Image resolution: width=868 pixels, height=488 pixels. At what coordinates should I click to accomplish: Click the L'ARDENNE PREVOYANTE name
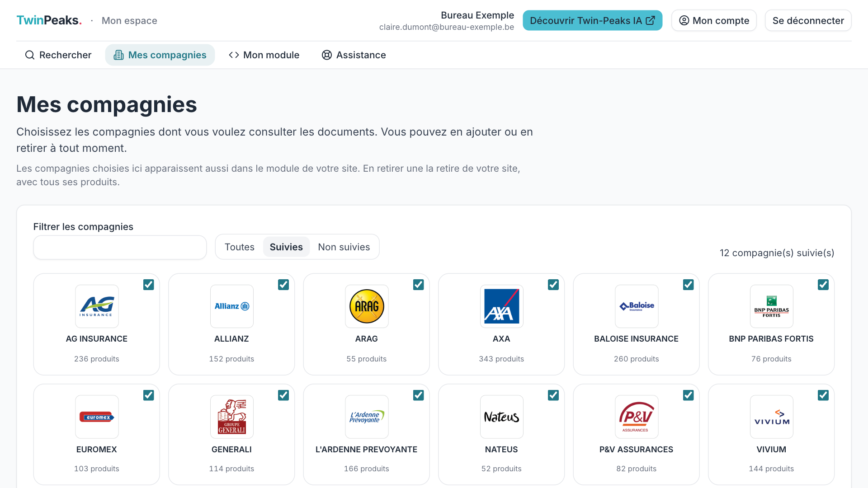[x=367, y=450]
